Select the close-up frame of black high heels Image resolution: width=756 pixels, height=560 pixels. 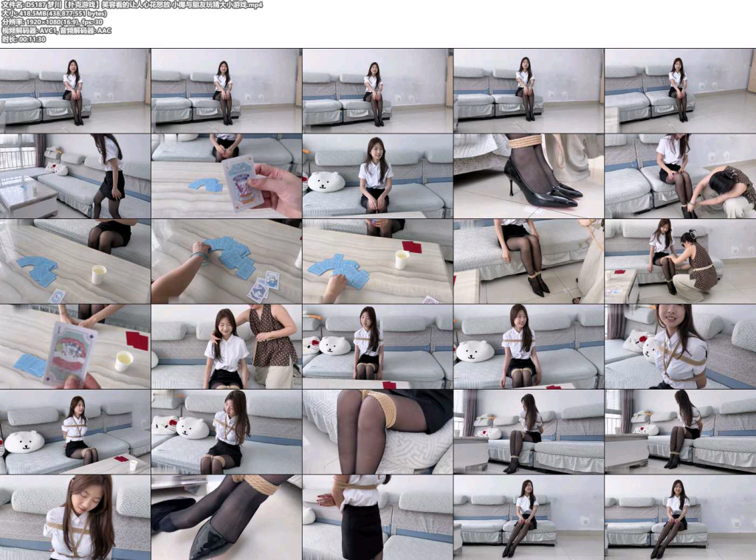(x=529, y=176)
